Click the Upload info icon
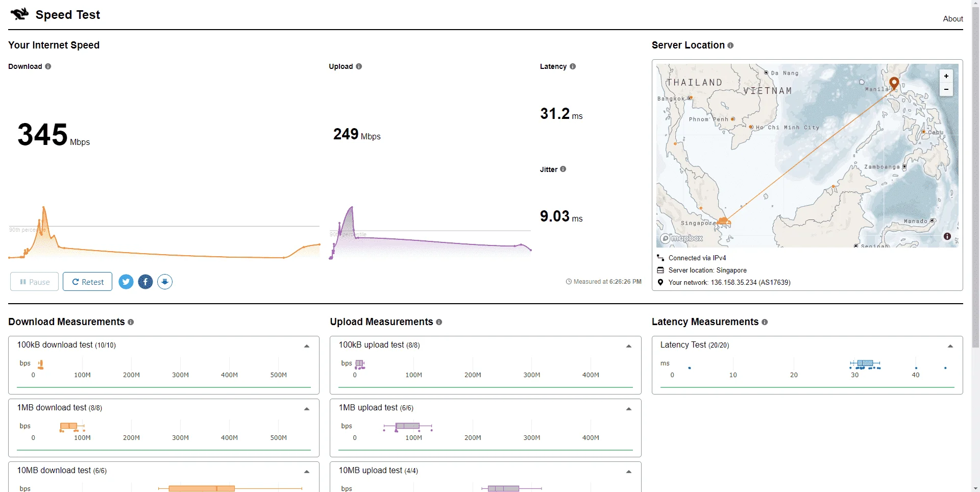 pyautogui.click(x=359, y=66)
